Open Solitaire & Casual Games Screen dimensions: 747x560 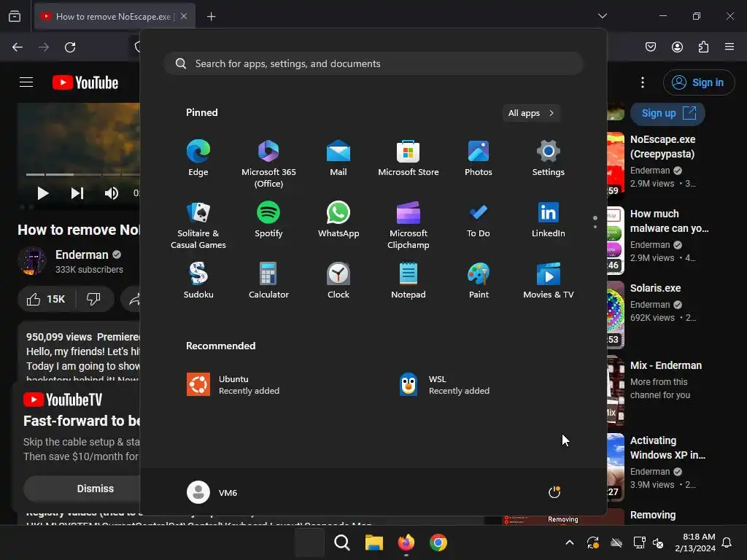pyautogui.click(x=198, y=225)
